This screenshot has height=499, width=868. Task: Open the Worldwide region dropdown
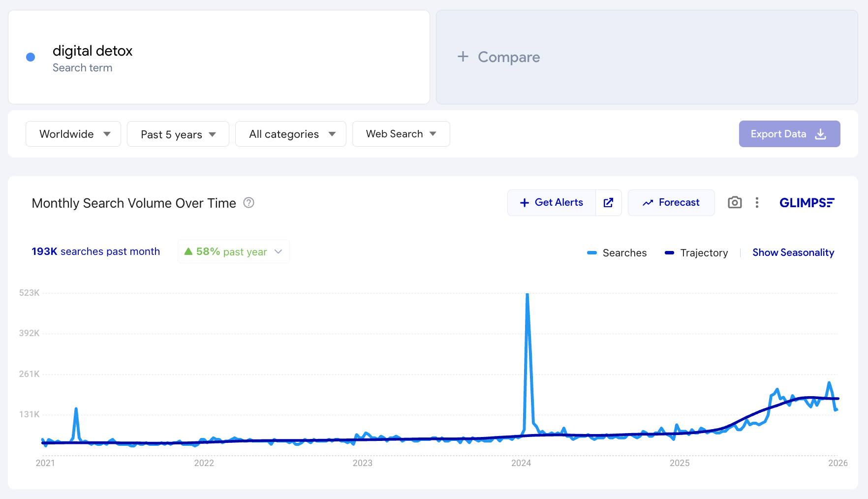[x=73, y=134]
